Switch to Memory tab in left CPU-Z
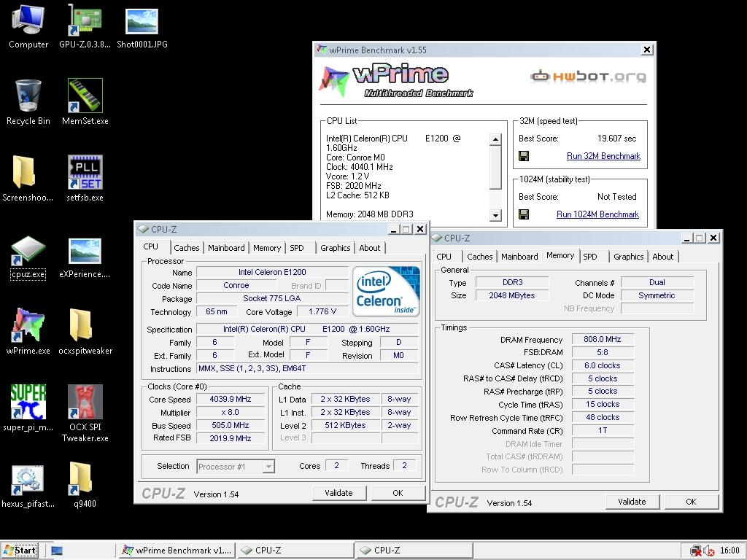Image resolution: width=747 pixels, height=560 pixels. (x=267, y=248)
